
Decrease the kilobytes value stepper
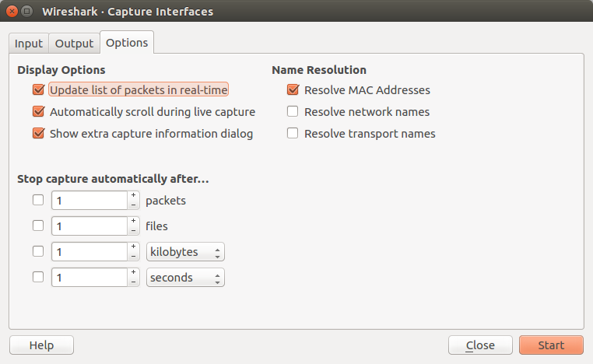(134, 256)
